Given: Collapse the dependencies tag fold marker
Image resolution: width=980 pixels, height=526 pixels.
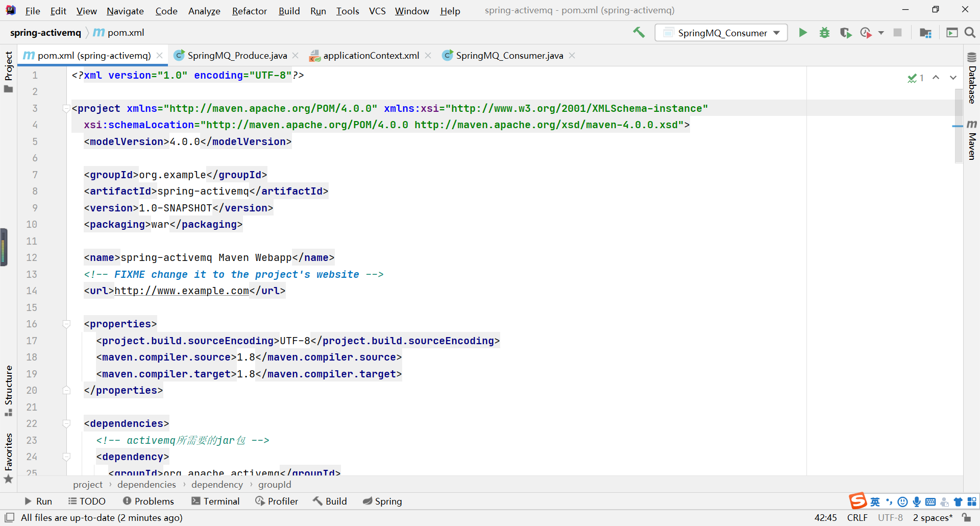Looking at the screenshot, I should coord(66,423).
